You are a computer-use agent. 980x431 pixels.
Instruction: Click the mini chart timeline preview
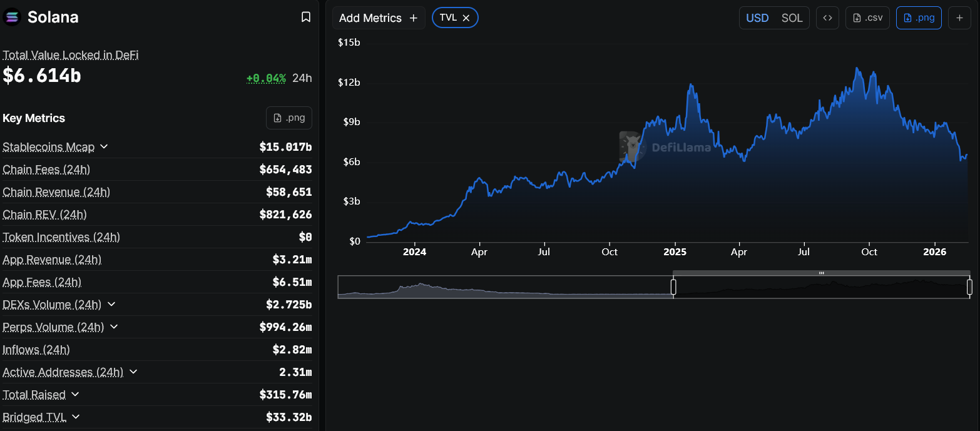tap(653, 286)
